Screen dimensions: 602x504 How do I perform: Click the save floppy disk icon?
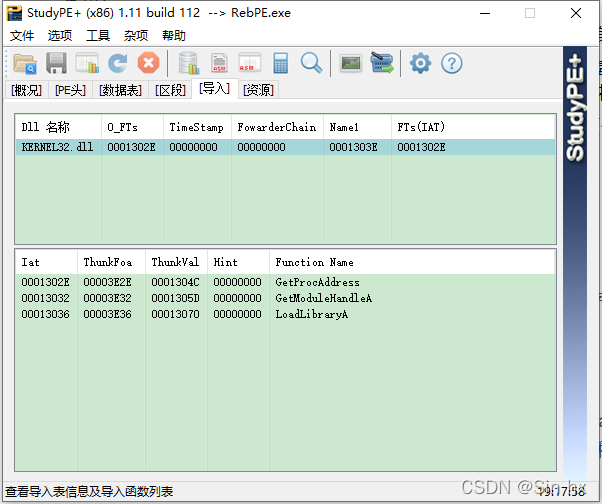coord(56,63)
